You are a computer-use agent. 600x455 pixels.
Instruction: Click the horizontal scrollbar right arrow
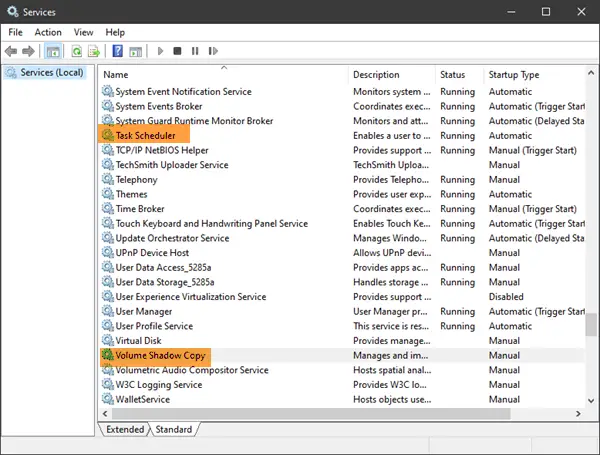coord(578,414)
